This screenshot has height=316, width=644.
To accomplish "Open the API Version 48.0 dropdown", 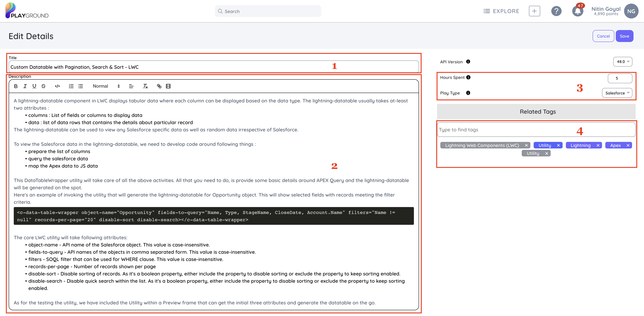I will coord(623,62).
